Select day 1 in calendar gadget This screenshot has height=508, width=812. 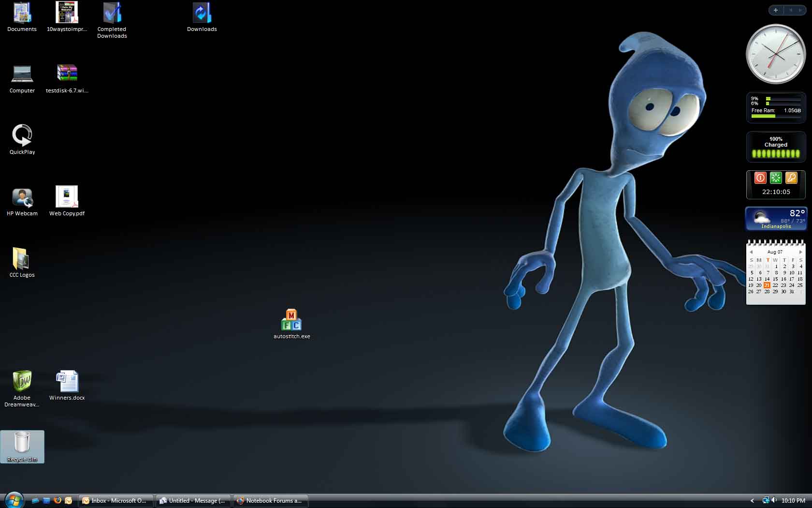(776, 267)
